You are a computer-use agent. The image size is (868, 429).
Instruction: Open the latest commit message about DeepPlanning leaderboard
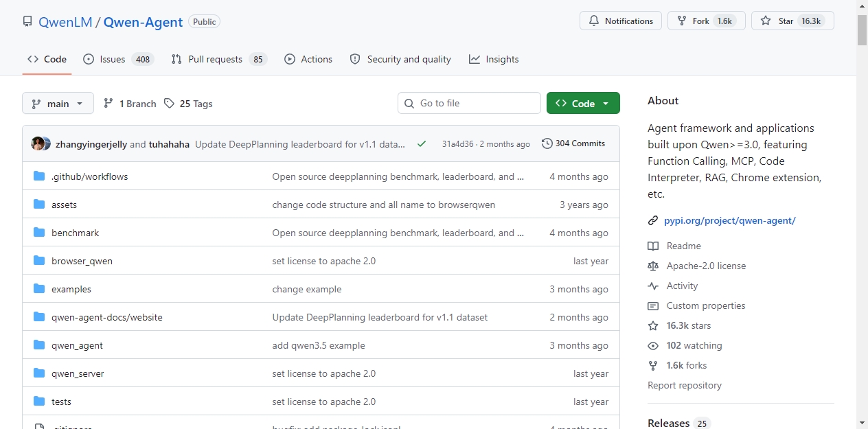coord(300,144)
